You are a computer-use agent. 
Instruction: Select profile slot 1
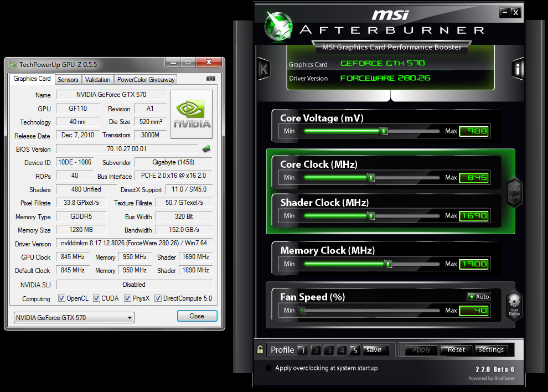point(303,350)
